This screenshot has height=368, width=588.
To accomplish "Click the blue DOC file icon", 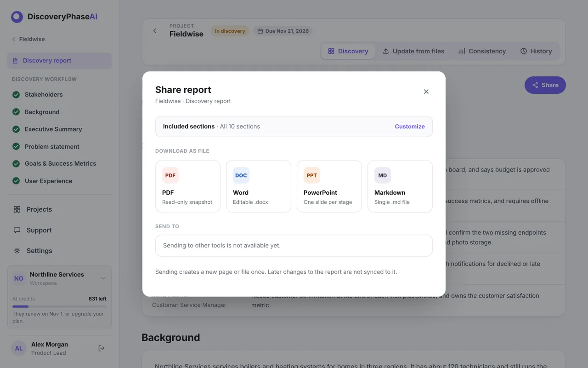I will pyautogui.click(x=241, y=175).
